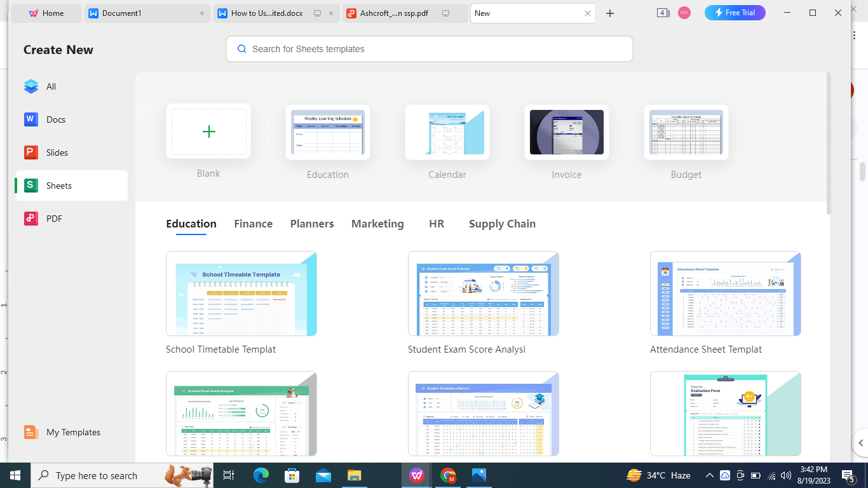
Task: Click the search magnifier icon
Action: [242, 49]
